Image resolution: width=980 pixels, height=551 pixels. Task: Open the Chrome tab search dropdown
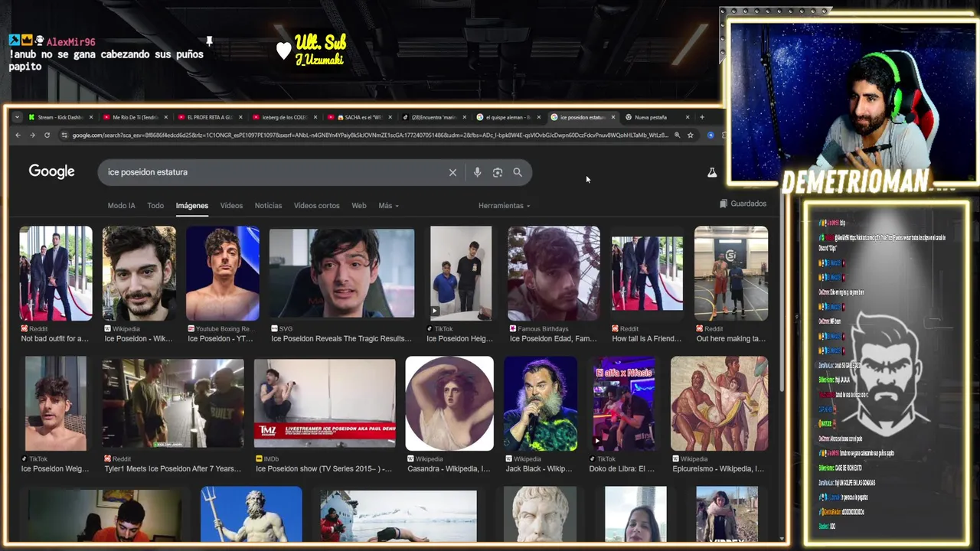click(x=17, y=117)
